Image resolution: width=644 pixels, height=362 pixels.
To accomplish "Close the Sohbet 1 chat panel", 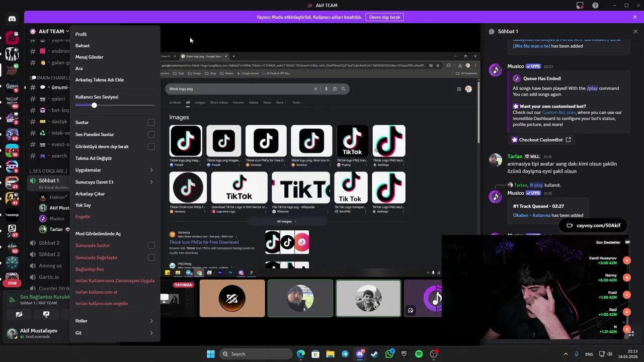I will tap(635, 31).
